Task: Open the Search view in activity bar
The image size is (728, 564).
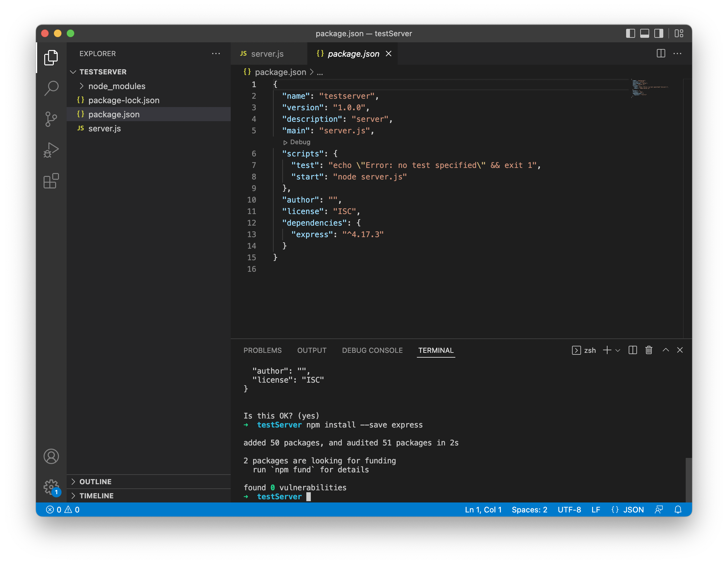Action: [51, 88]
